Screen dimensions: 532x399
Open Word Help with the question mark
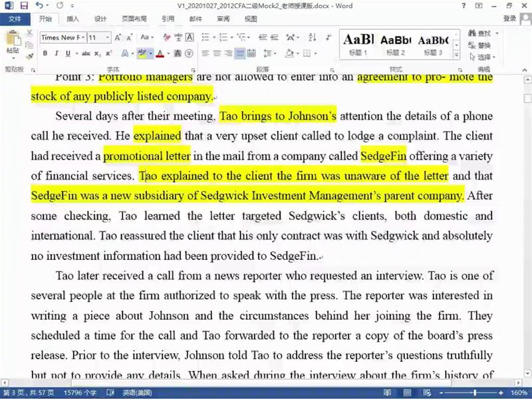pos(464,5)
